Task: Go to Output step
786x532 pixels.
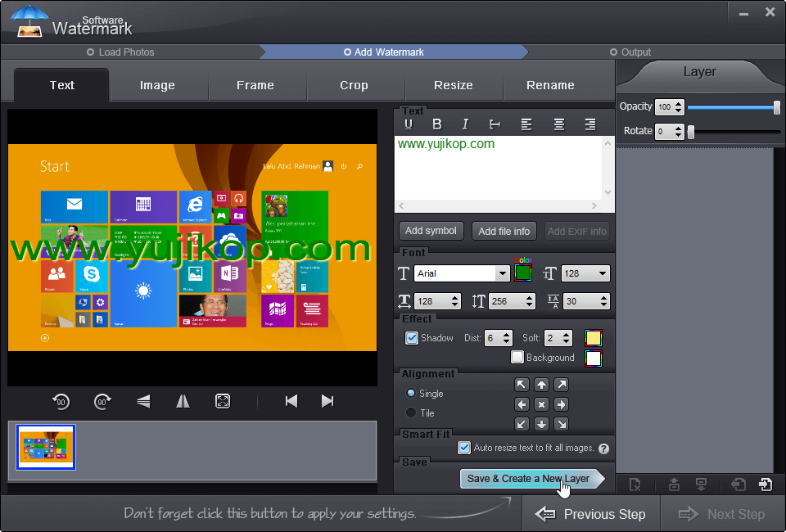Action: (630, 52)
